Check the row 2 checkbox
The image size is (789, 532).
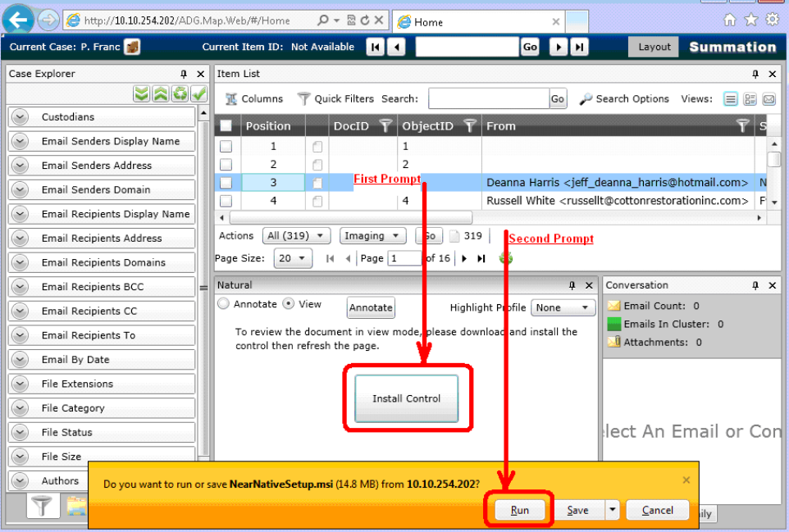pyautogui.click(x=226, y=165)
